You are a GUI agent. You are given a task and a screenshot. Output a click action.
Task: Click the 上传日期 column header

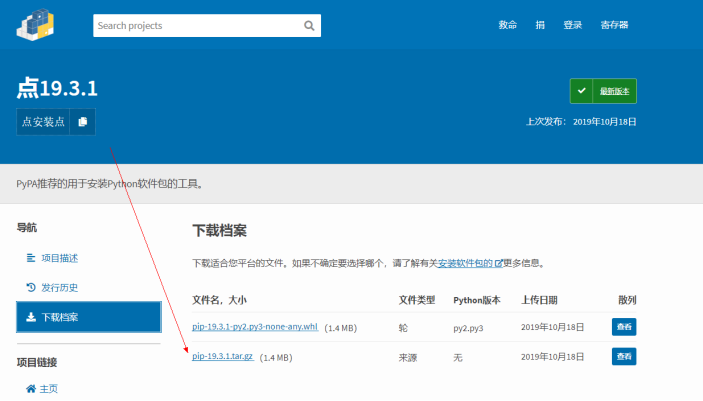point(539,300)
